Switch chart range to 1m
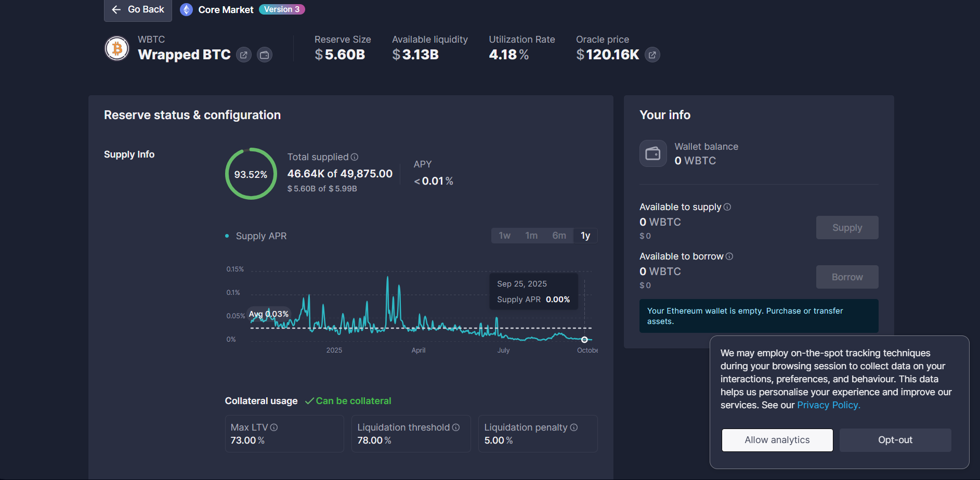Image resolution: width=980 pixels, height=480 pixels. click(x=531, y=236)
